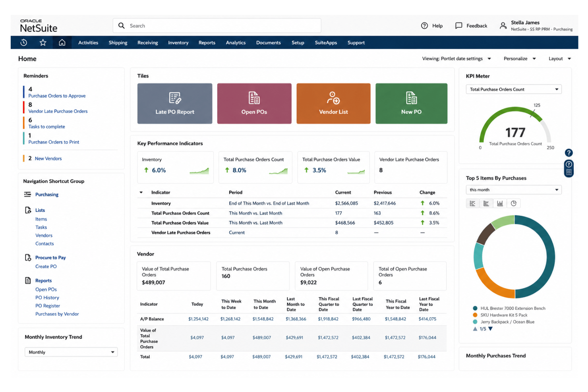This screenshot has height=392, width=588.
Task: Open the PO History link
Action: (x=47, y=297)
